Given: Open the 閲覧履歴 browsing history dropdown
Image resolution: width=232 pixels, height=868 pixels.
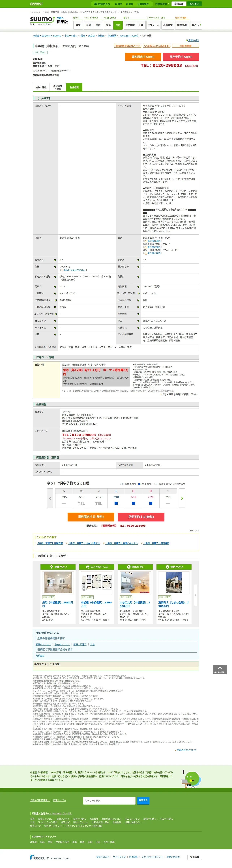Looking at the screenshot, I should pyautogui.click(x=163, y=4).
